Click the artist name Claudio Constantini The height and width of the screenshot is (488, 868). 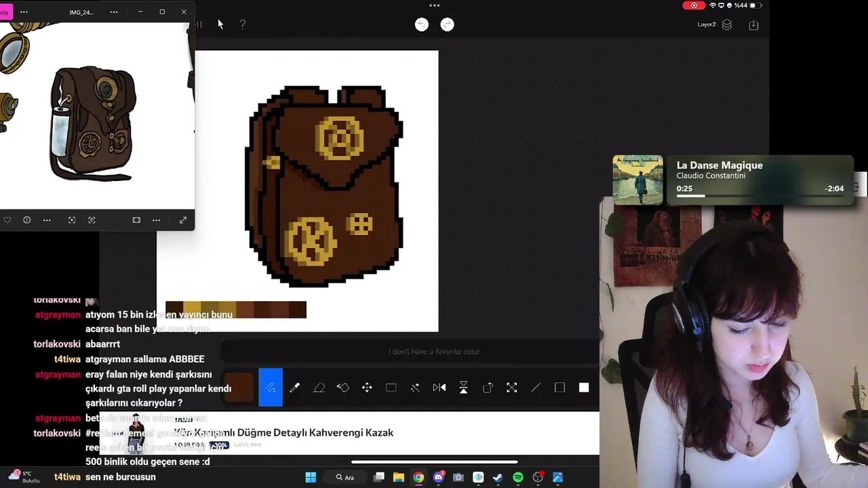711,176
